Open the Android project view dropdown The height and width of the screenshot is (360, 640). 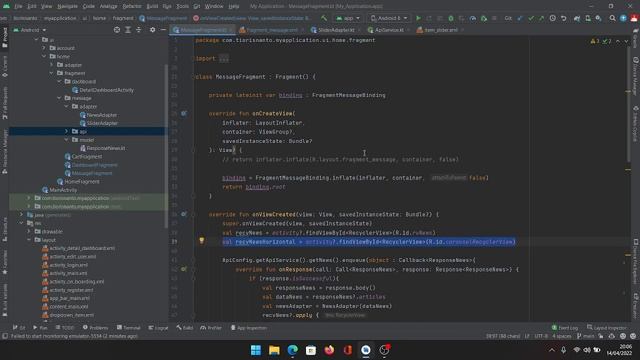[30, 30]
